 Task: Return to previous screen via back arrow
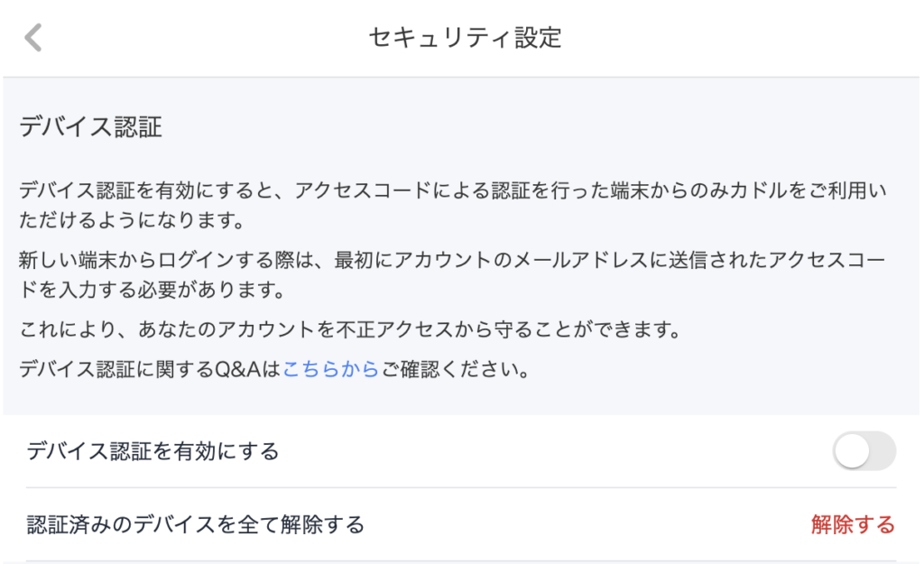point(33,36)
